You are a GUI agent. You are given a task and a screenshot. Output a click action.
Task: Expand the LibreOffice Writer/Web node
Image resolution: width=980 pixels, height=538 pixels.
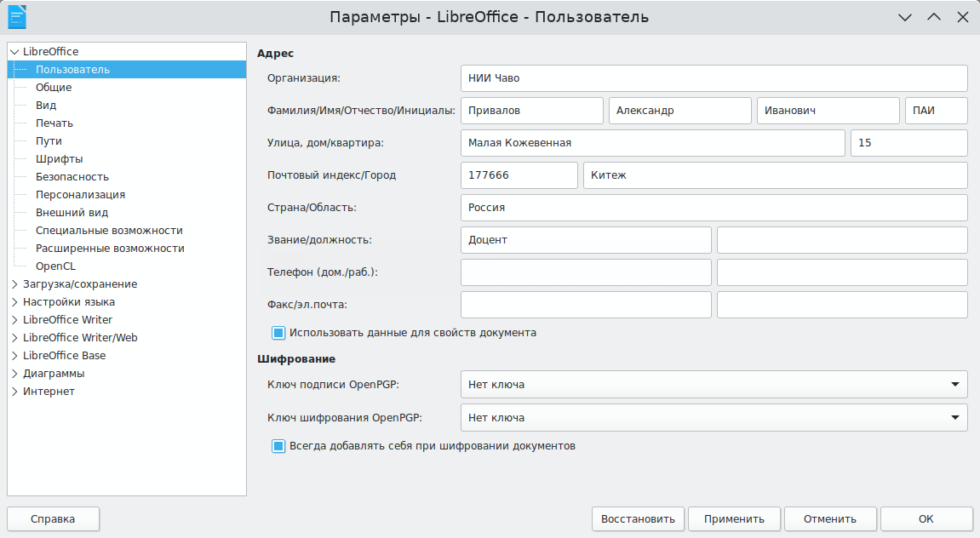(x=14, y=337)
